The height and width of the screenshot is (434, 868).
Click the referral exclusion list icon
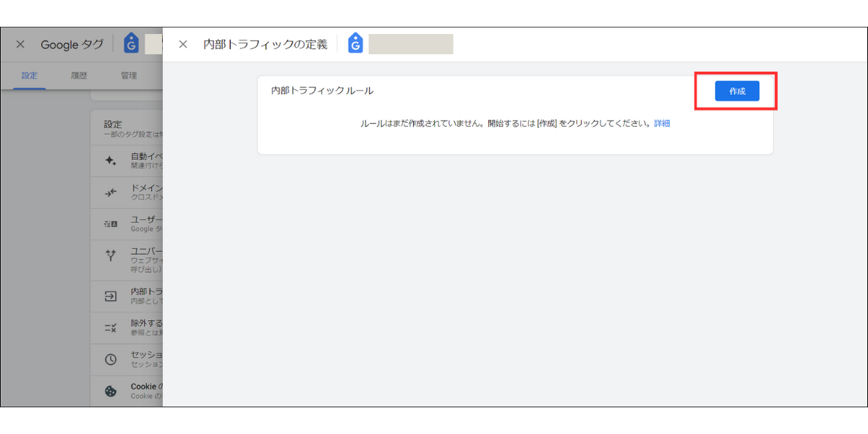pyautogui.click(x=111, y=328)
